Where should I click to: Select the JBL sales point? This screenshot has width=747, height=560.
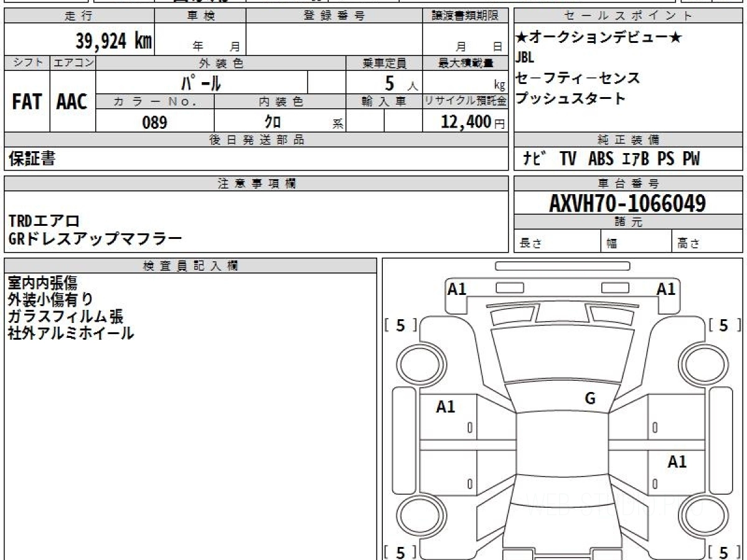coord(525,58)
